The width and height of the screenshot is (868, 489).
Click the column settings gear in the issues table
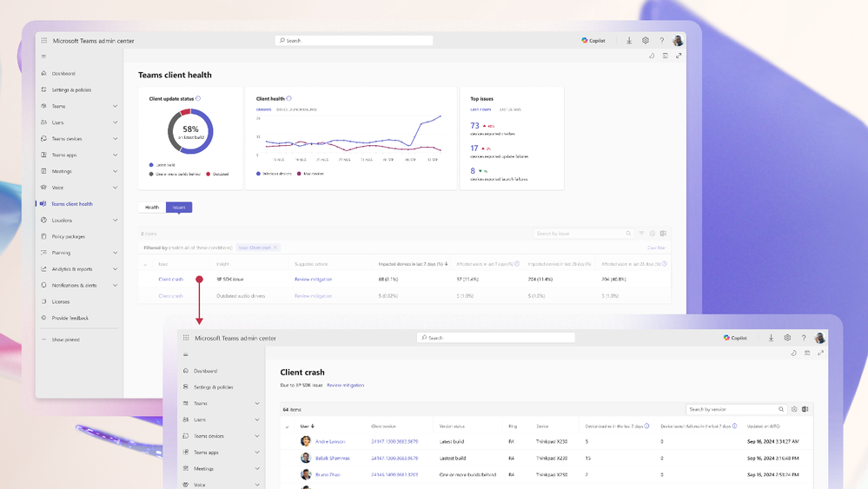[653, 234]
